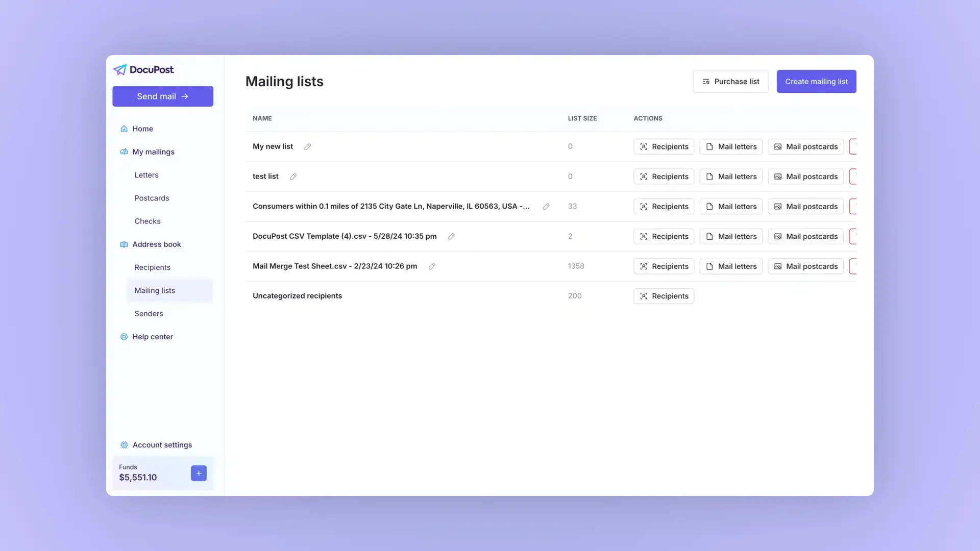980x551 pixels.
Task: Click the Send mail button
Action: 162,96
